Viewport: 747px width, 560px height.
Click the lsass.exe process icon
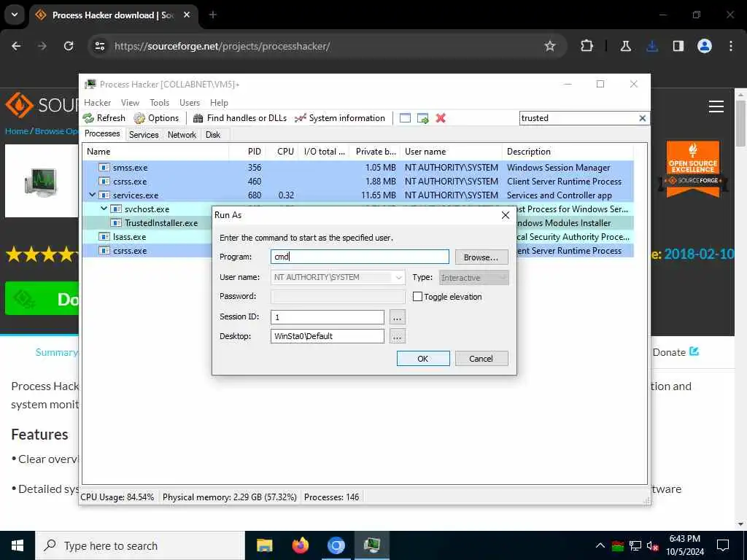[104, 237]
